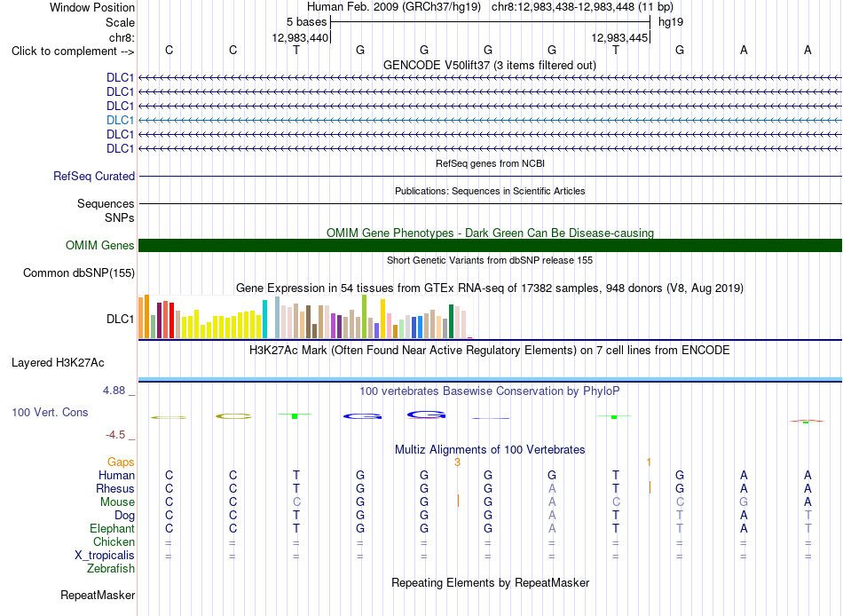
Task: Click the 'GENCODE V50lift37 (3 items filtered out)' title
Action: tap(490, 65)
